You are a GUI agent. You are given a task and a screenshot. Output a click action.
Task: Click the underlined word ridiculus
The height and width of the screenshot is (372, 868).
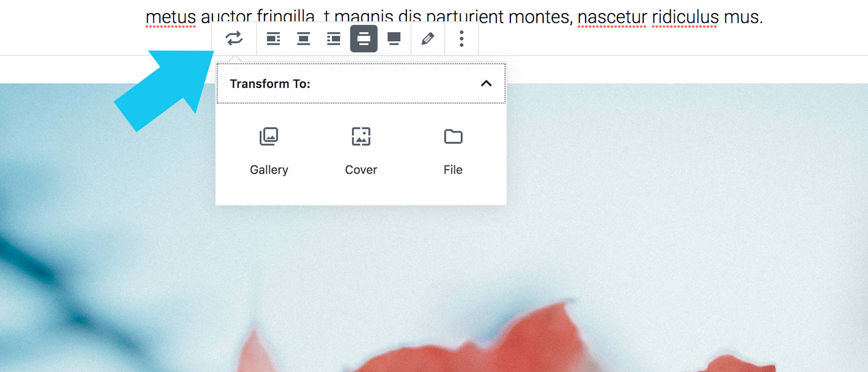(686, 17)
